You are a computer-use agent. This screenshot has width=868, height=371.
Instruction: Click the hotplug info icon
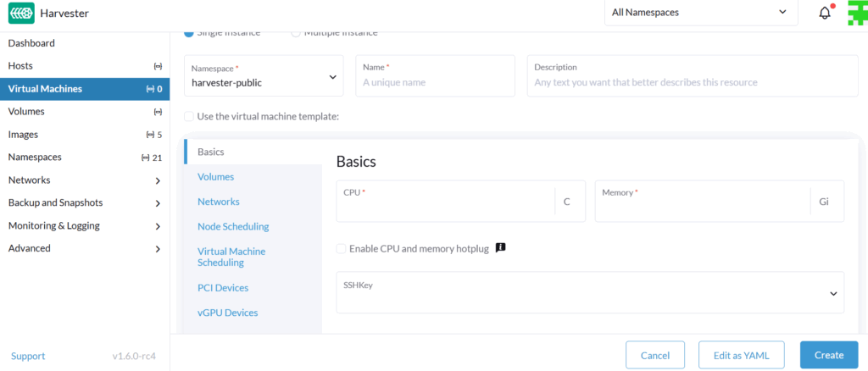500,248
